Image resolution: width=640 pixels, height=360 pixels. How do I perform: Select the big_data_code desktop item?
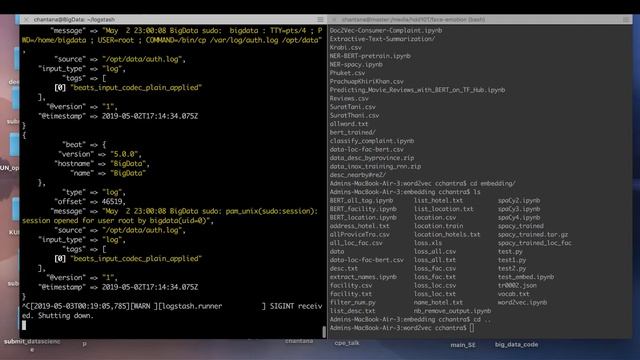click(516, 344)
